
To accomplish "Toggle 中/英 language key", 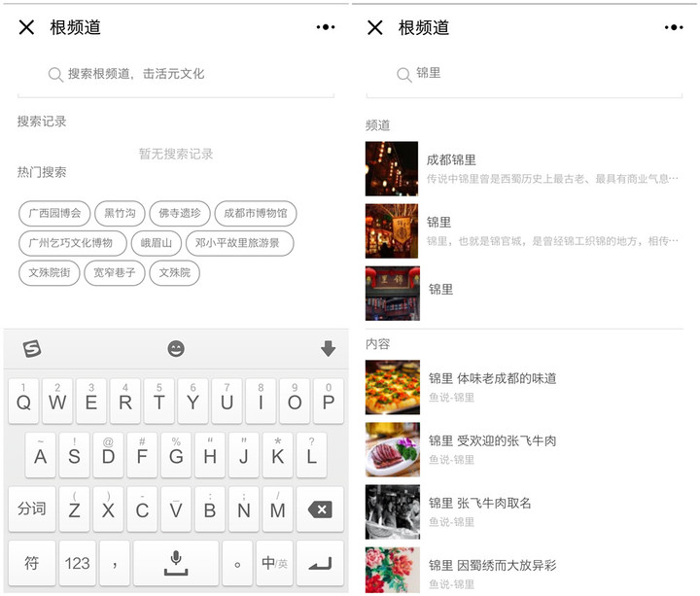I will (274, 563).
